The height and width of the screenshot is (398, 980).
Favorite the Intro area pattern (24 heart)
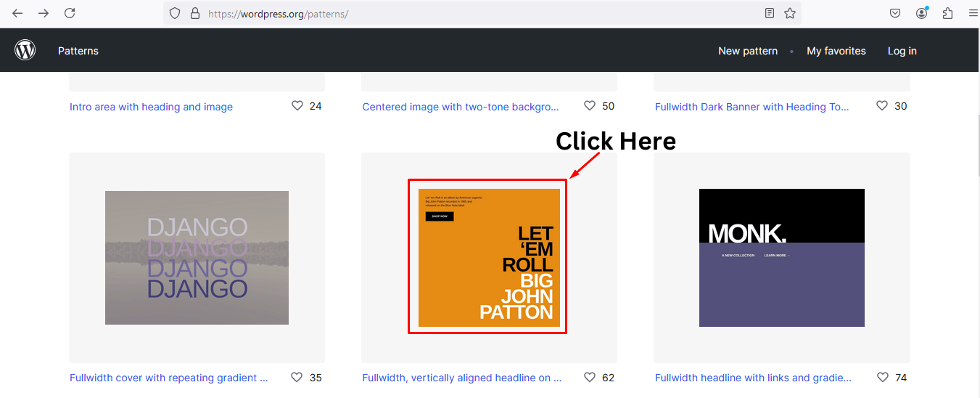click(x=297, y=105)
